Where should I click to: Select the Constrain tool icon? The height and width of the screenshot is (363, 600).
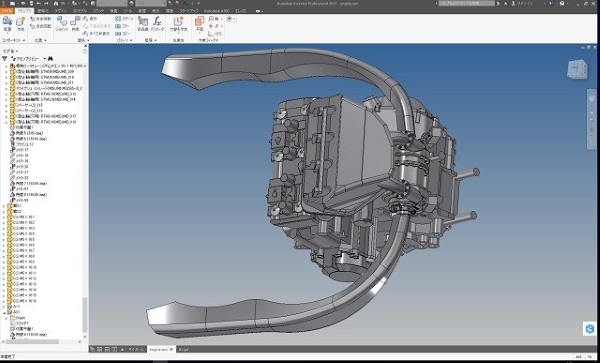75,23
